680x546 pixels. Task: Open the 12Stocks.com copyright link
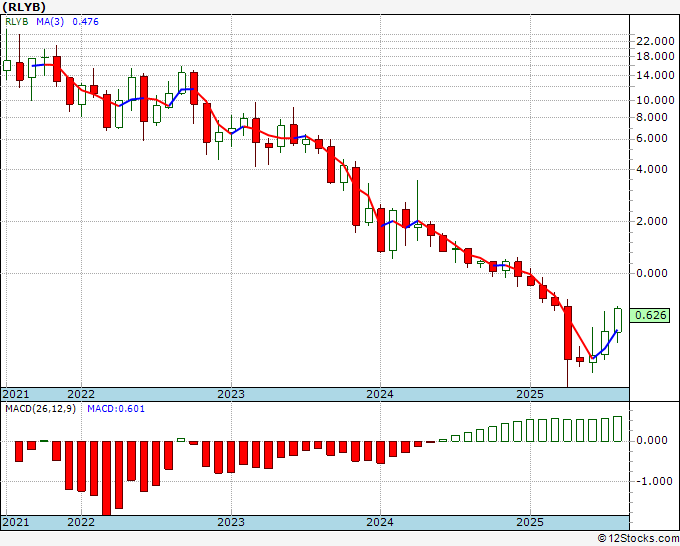[x=638, y=539]
